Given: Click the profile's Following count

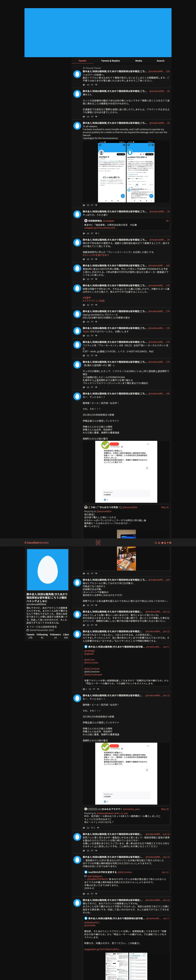Looking at the screenshot, I should (x=42, y=636).
